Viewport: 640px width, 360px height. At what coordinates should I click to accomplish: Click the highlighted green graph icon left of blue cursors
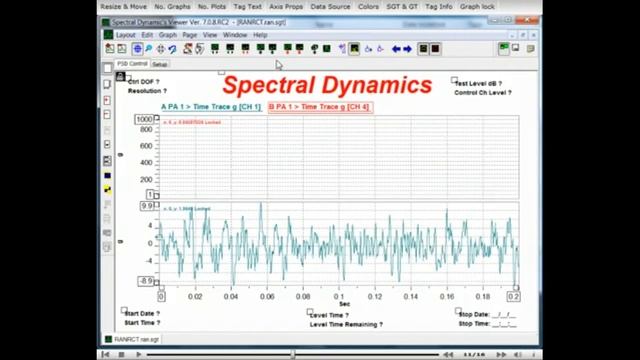[x=354, y=49]
